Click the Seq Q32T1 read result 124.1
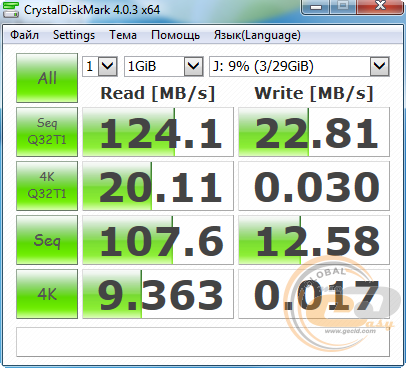 158,132
